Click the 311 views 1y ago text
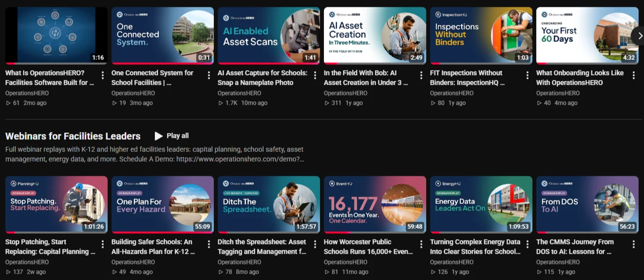This screenshot has width=644, height=280. [x=343, y=103]
